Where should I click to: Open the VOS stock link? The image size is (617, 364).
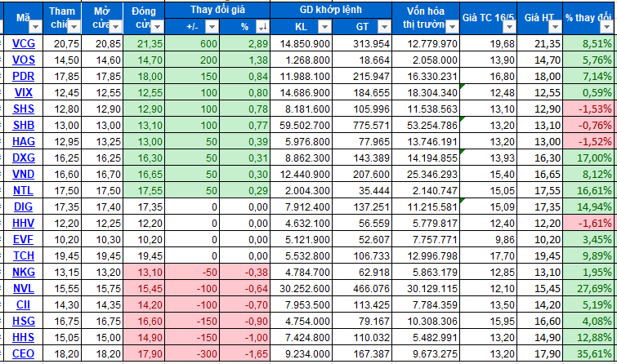24,60
